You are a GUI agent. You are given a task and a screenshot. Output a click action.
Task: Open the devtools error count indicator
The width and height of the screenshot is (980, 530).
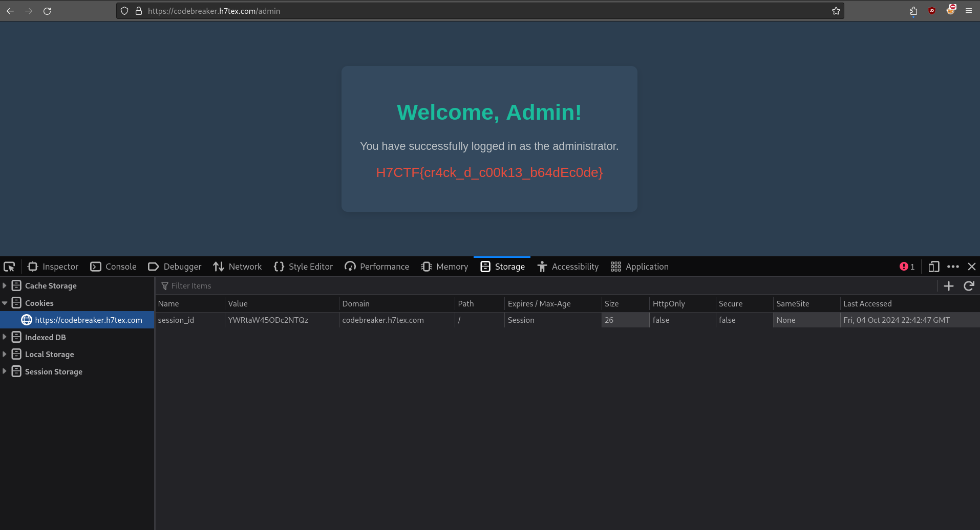(907, 267)
